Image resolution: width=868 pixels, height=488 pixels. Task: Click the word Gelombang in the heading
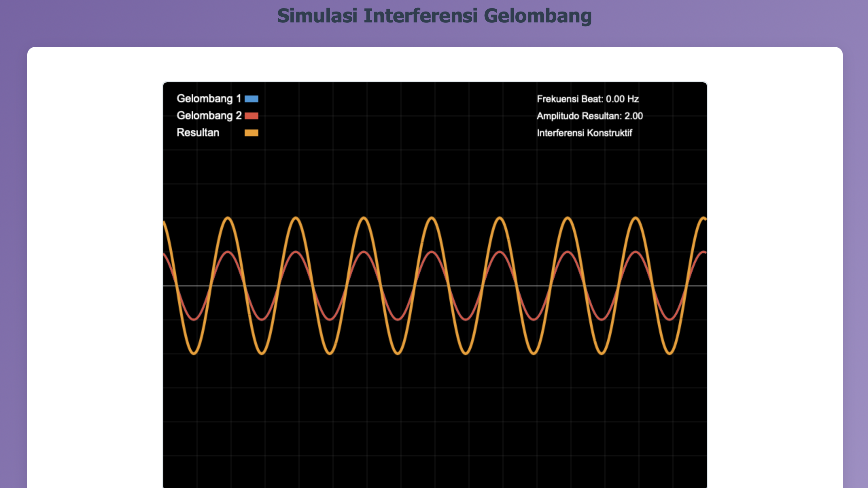(537, 16)
